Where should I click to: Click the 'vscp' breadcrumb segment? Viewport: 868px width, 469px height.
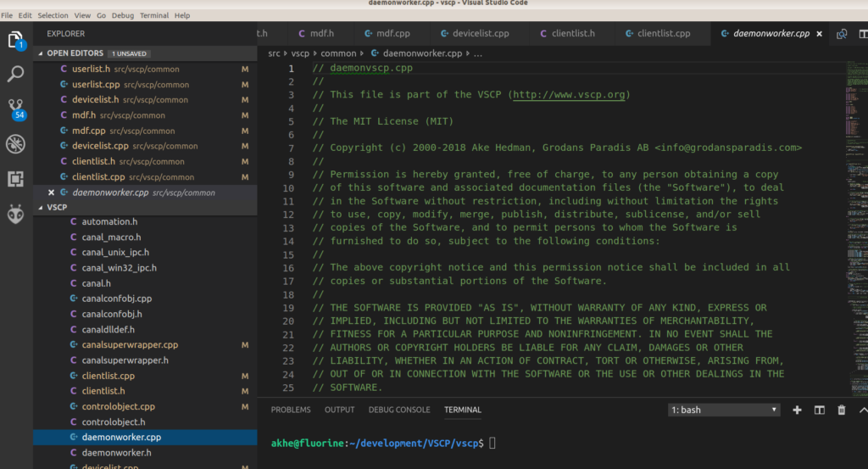point(300,53)
